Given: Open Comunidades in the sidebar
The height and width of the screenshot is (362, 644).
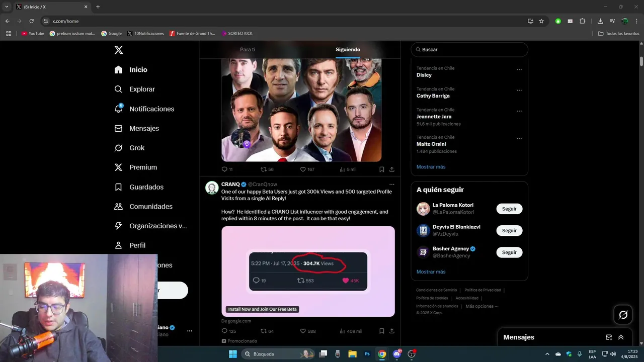Looking at the screenshot, I should pyautogui.click(x=144, y=207).
